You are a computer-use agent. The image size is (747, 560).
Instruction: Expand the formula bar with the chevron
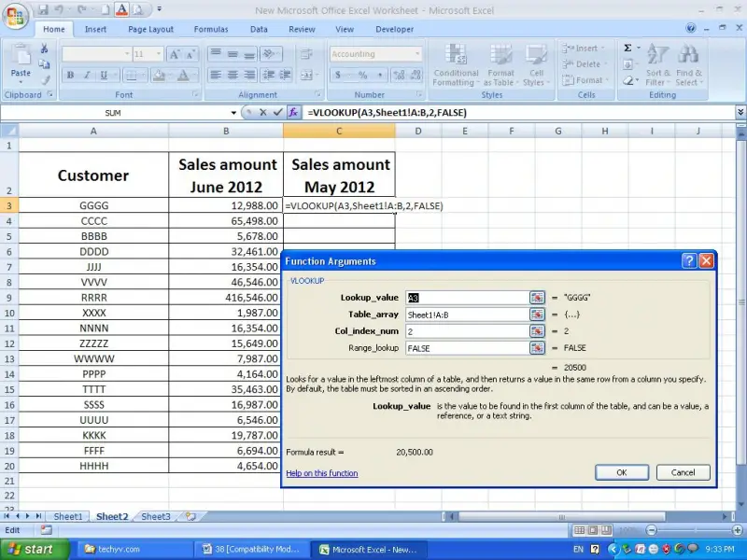740,112
